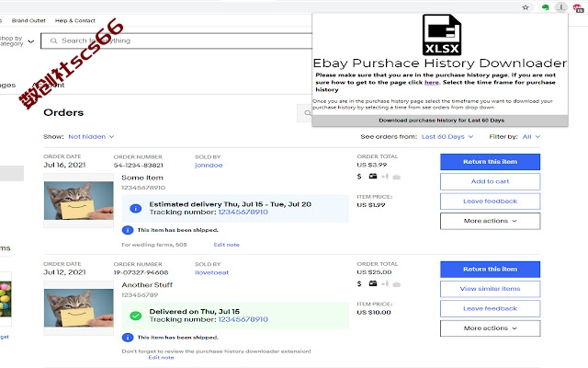The height and width of the screenshot is (368, 588).
Task: Open tracking number link for Some Item
Action: pos(243,213)
